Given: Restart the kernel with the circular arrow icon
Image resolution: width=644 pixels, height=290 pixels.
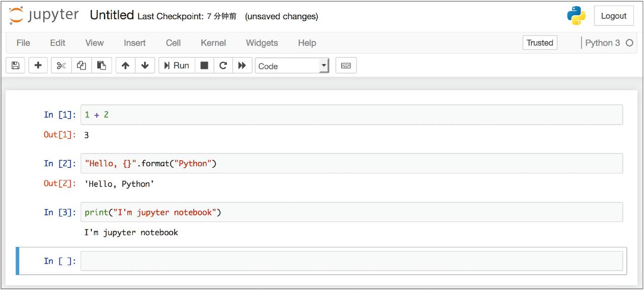Looking at the screenshot, I should click(223, 65).
